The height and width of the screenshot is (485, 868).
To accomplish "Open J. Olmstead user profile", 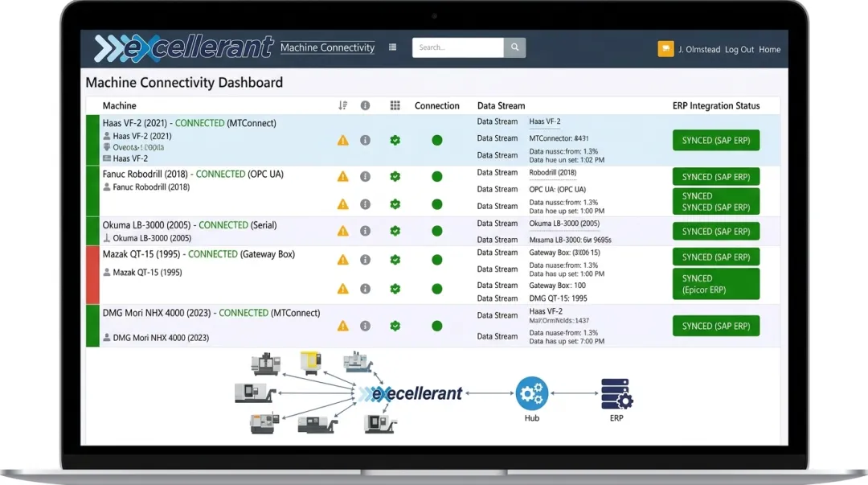I will click(x=699, y=49).
